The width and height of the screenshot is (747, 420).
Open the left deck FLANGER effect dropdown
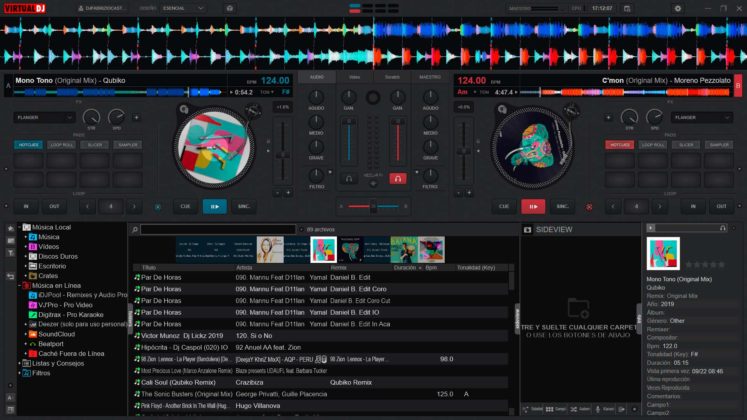[44, 117]
